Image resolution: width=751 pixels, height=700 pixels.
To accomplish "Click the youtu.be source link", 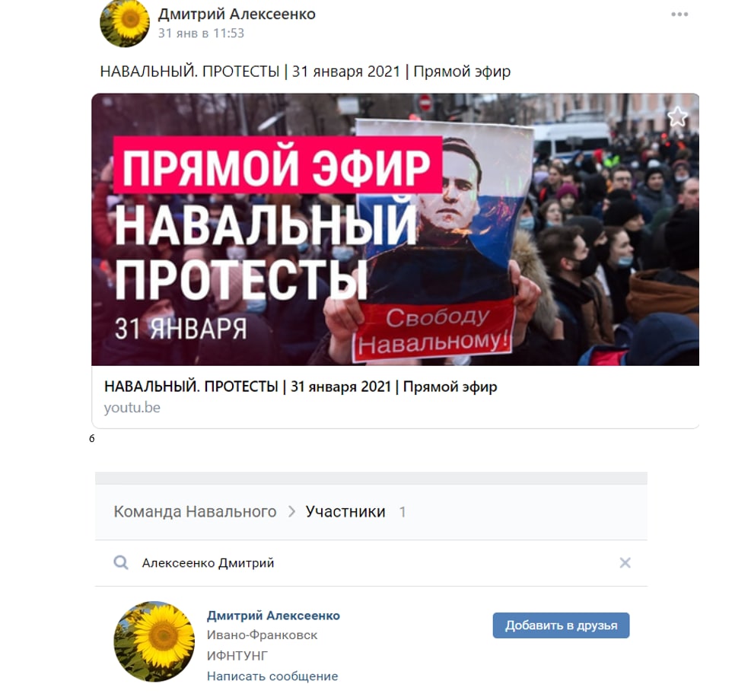I will 132,408.
